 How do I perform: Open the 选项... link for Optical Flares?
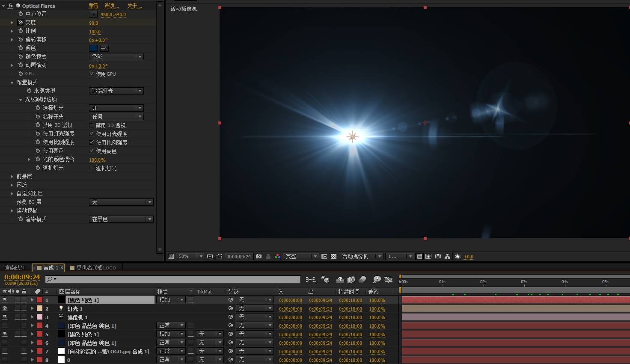[x=112, y=6]
